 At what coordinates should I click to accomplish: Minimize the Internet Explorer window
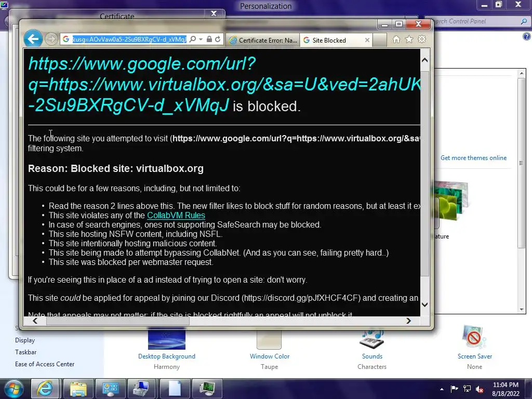[385, 24]
